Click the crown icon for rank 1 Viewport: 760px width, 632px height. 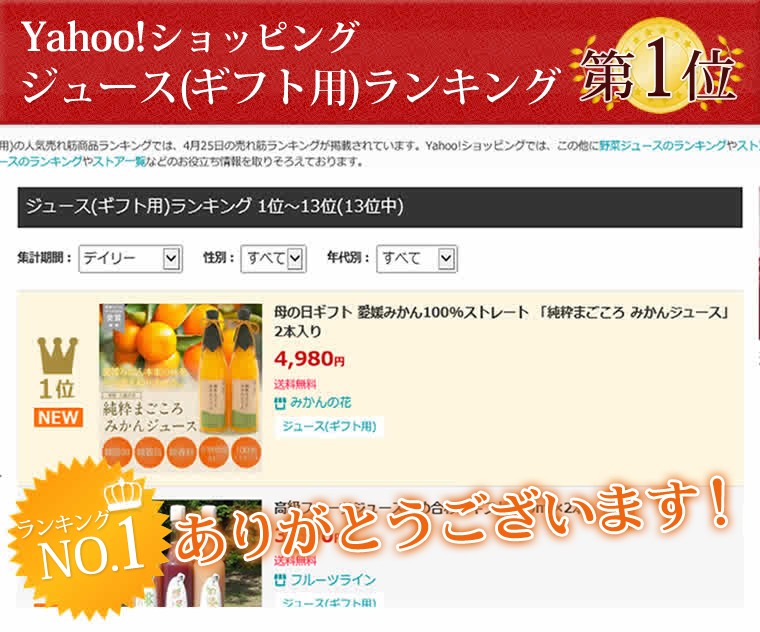[x=57, y=356]
